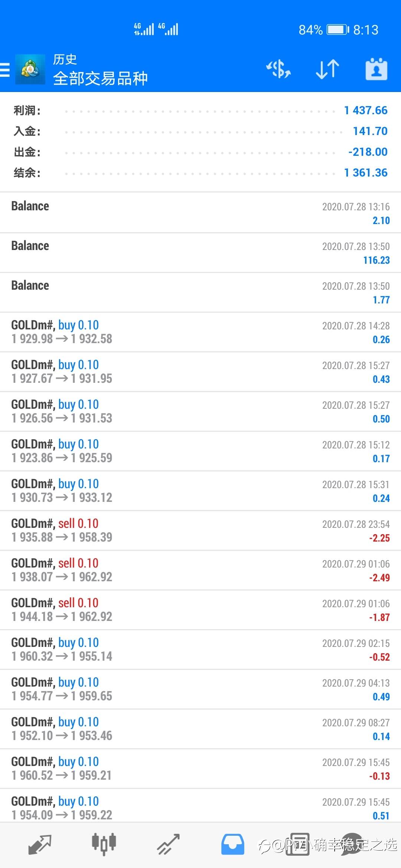The width and height of the screenshot is (401, 868).
Task: Open the News tab icon
Action: pyautogui.click(x=297, y=844)
